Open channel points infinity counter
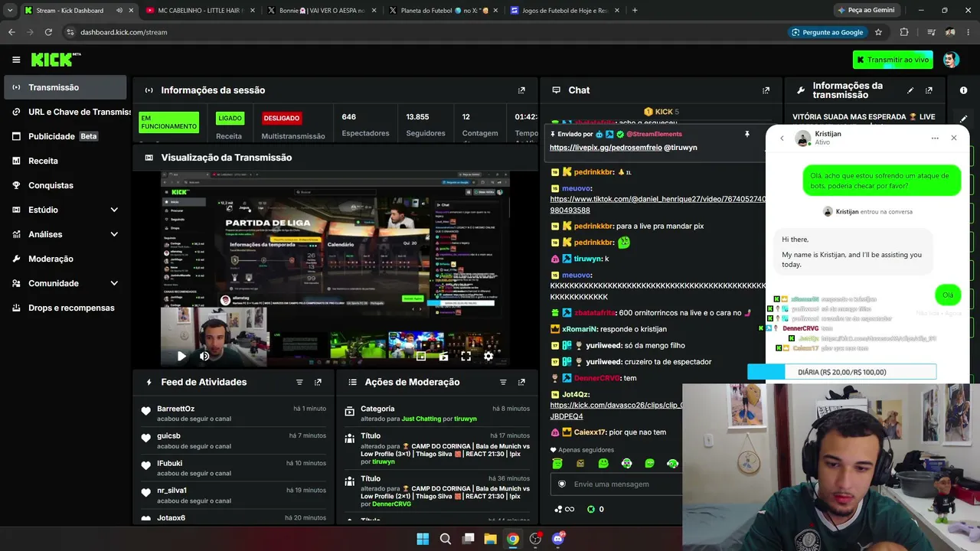Image resolution: width=980 pixels, height=551 pixels. pyautogui.click(x=564, y=510)
